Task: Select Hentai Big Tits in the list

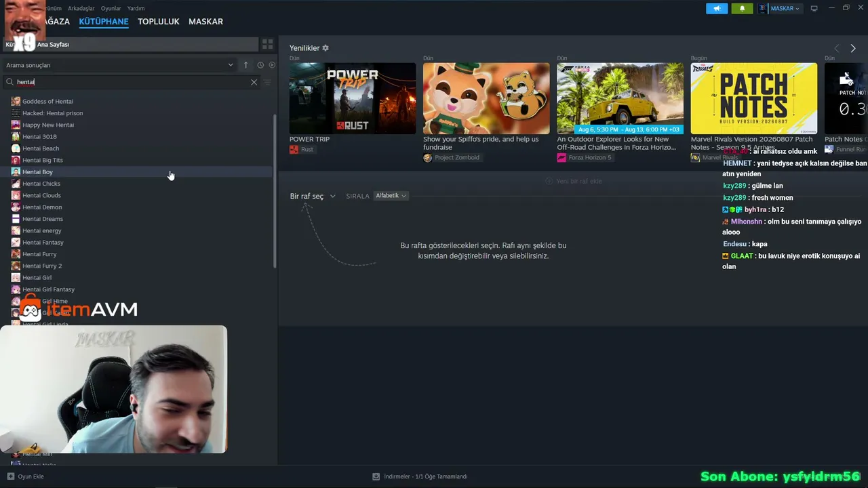Action: pos(136,160)
